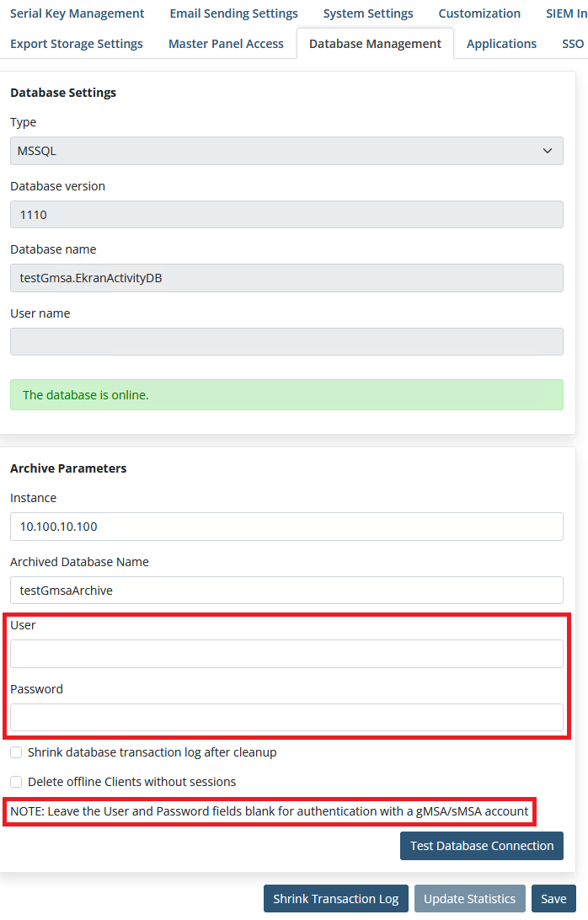Switch to the Applications tab
The height and width of the screenshot is (920, 588).
click(x=501, y=44)
